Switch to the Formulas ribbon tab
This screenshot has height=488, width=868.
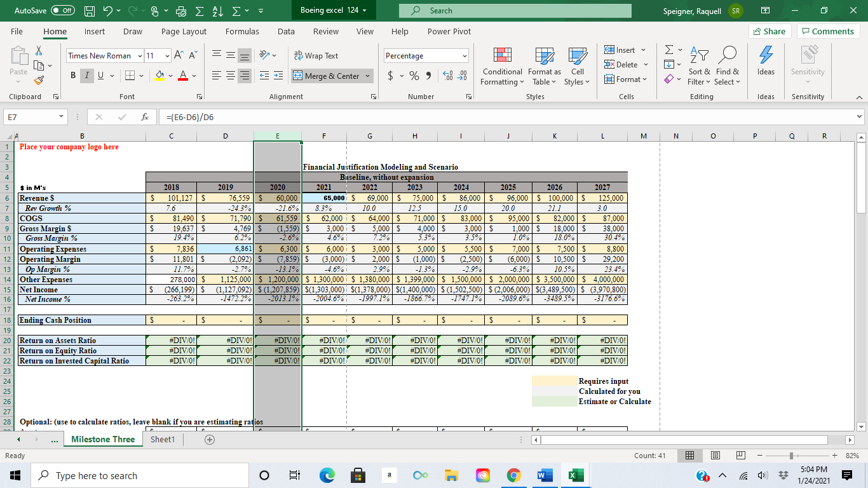[242, 31]
